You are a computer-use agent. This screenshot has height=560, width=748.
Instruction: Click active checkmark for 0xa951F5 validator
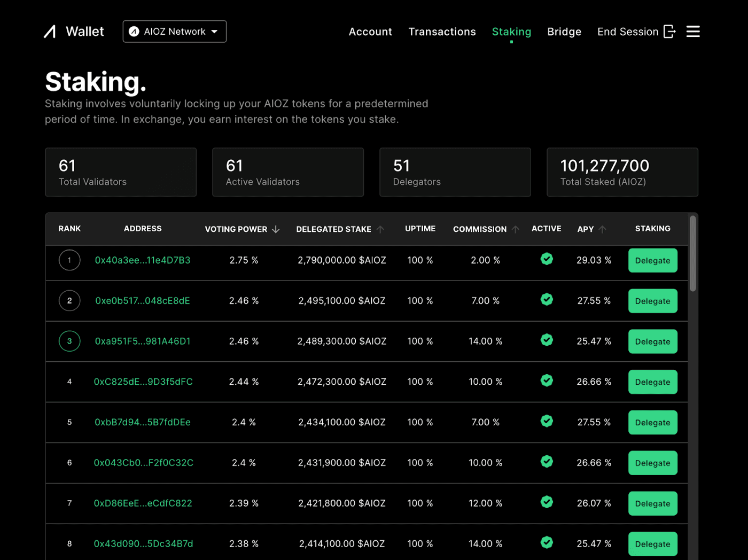[x=547, y=340]
